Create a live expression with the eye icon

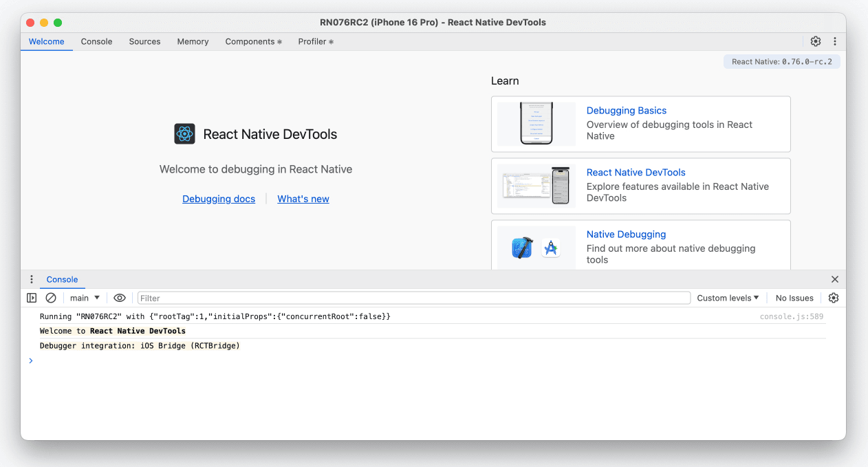tap(120, 298)
